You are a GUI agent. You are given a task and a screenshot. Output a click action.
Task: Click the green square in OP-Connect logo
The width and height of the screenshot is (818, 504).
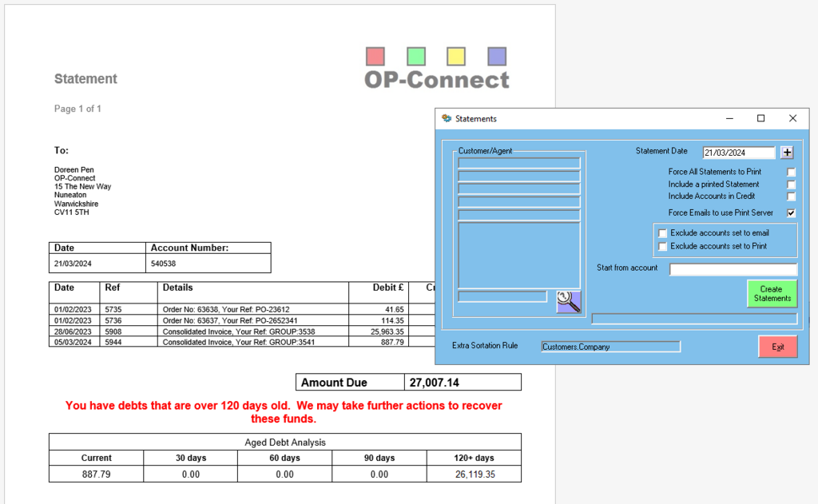[415, 57]
